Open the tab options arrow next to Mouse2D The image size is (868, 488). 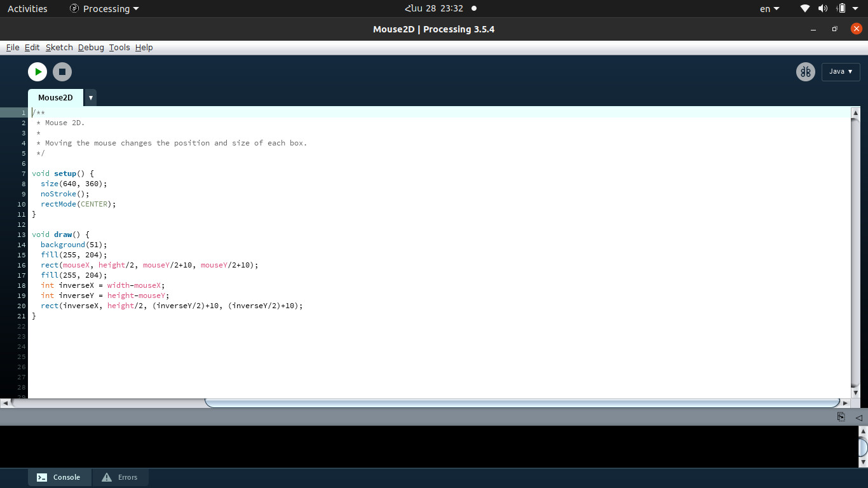pos(91,98)
